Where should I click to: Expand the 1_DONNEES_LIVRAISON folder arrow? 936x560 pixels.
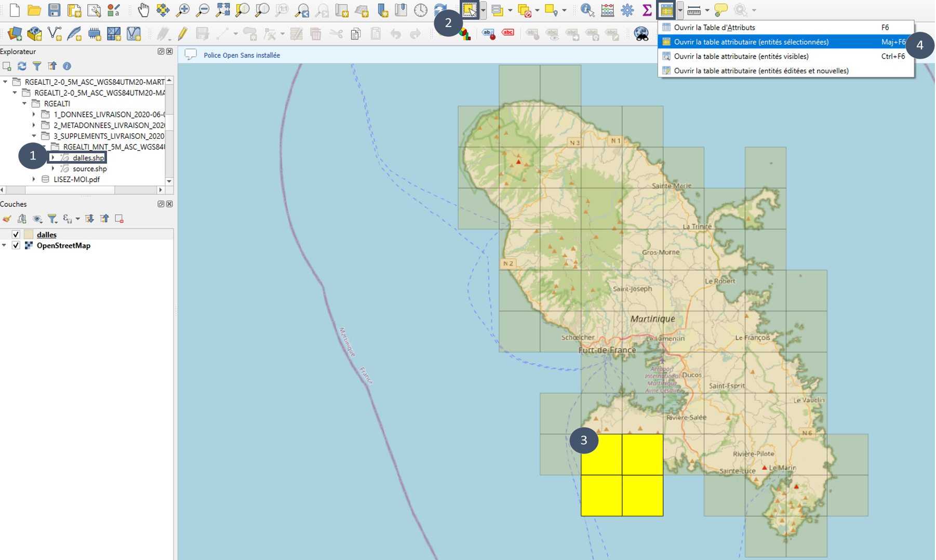pos(34,114)
